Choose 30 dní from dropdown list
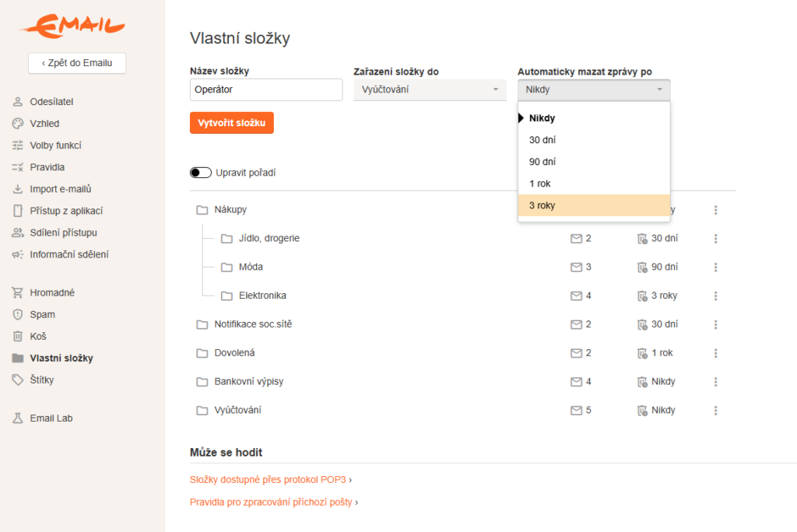Viewport: 797px width, 532px height. (x=594, y=140)
